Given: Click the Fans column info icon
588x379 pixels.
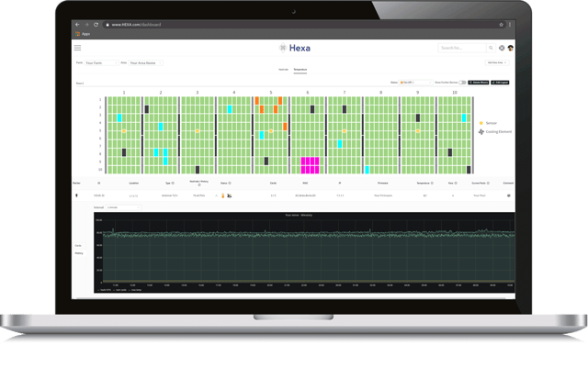Looking at the screenshot, I should pos(456,184).
